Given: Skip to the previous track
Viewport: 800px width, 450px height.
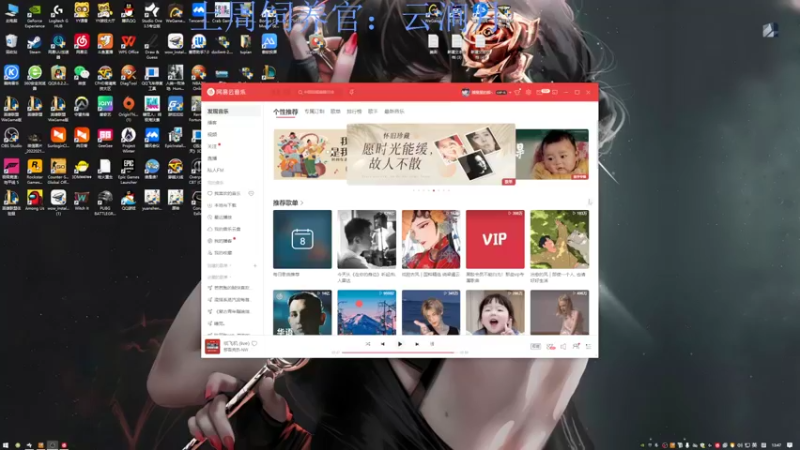Looking at the screenshot, I should (383, 344).
